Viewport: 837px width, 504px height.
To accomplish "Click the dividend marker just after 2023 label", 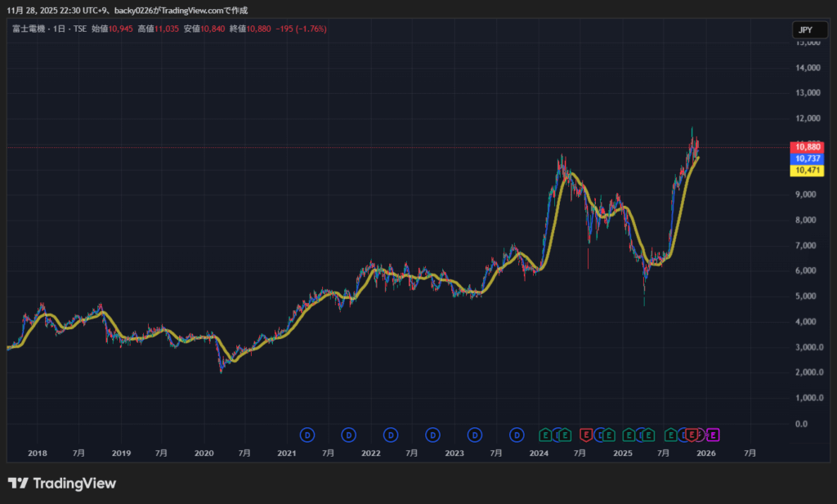I will tap(475, 435).
